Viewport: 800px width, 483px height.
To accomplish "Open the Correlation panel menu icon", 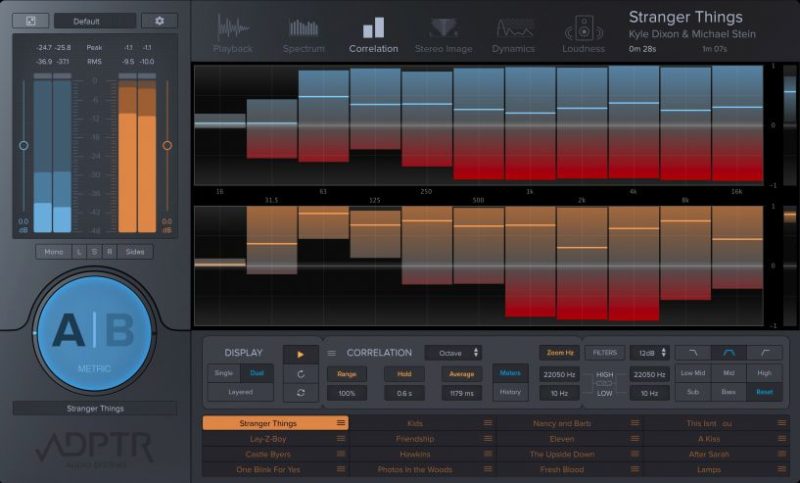I will 332,353.
